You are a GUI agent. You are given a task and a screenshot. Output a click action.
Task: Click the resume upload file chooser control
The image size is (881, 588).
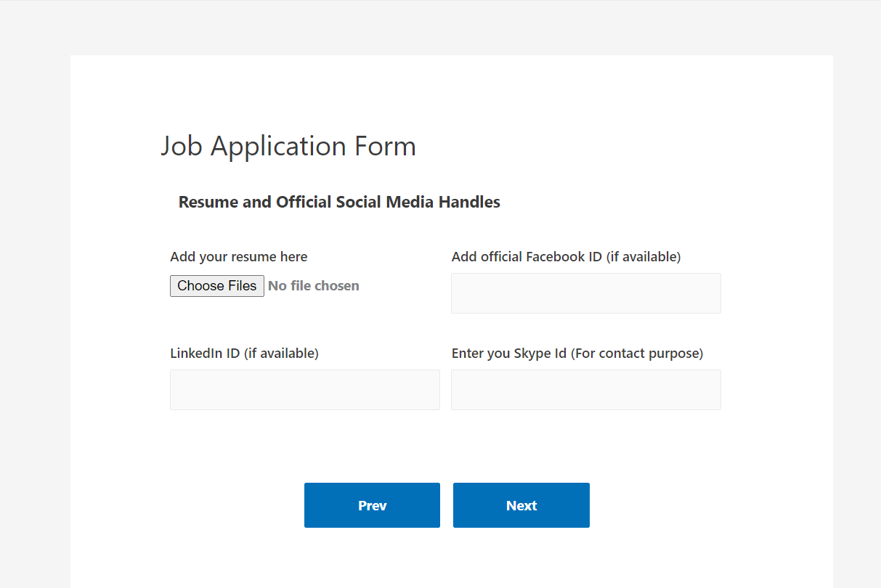[217, 286]
